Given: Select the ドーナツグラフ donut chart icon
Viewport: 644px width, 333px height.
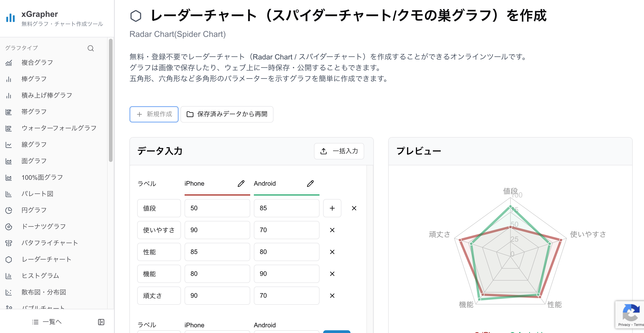Looking at the screenshot, I should [9, 226].
